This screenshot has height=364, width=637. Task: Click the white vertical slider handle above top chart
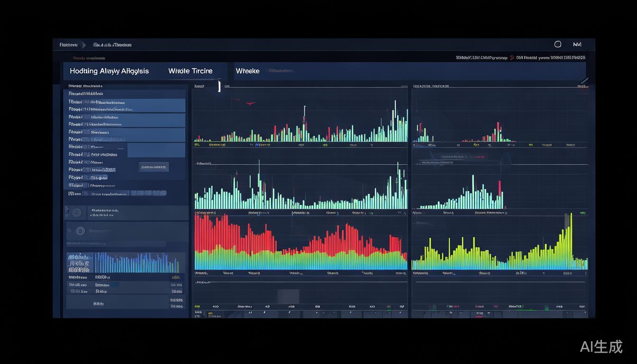pyautogui.click(x=219, y=86)
